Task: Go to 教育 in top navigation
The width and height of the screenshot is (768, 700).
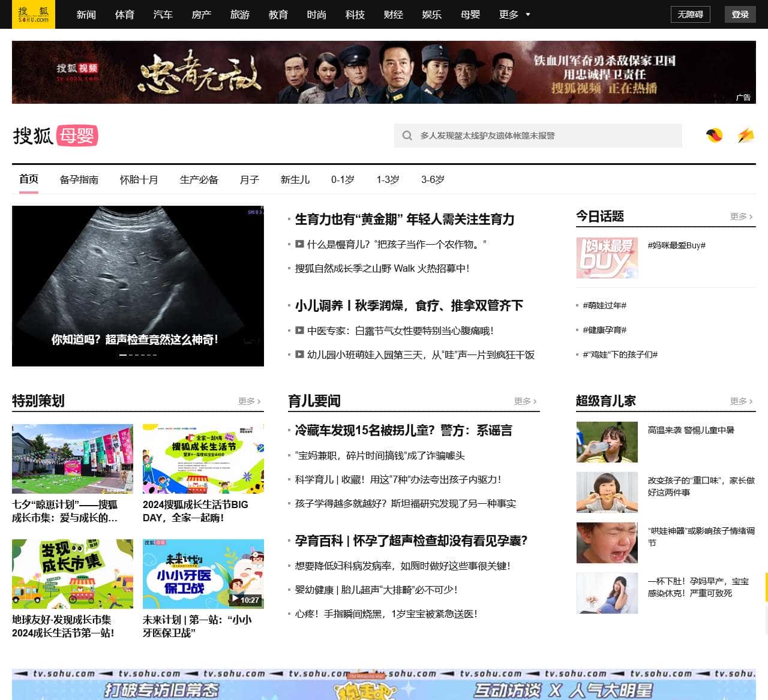Action: click(278, 14)
